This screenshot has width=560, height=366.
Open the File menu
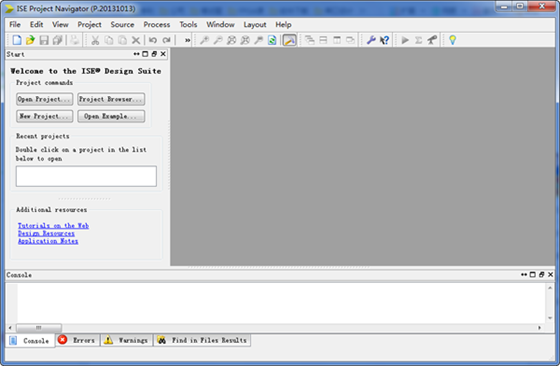coord(15,25)
